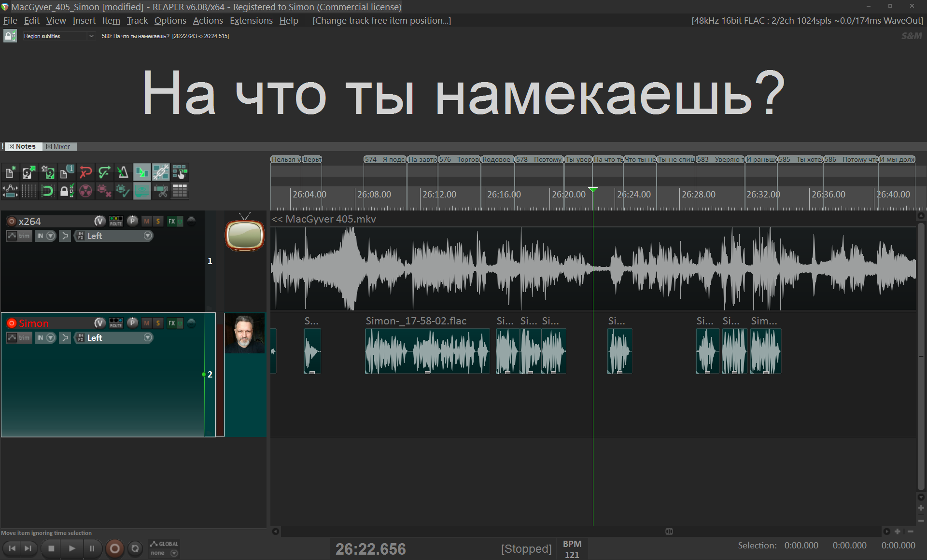Mute the x264 track
Image resolution: width=927 pixels, height=560 pixels.
point(147,221)
